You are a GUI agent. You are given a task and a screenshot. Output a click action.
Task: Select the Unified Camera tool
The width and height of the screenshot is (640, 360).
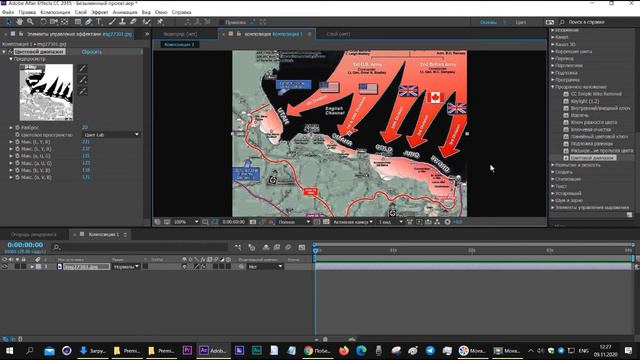(53, 22)
